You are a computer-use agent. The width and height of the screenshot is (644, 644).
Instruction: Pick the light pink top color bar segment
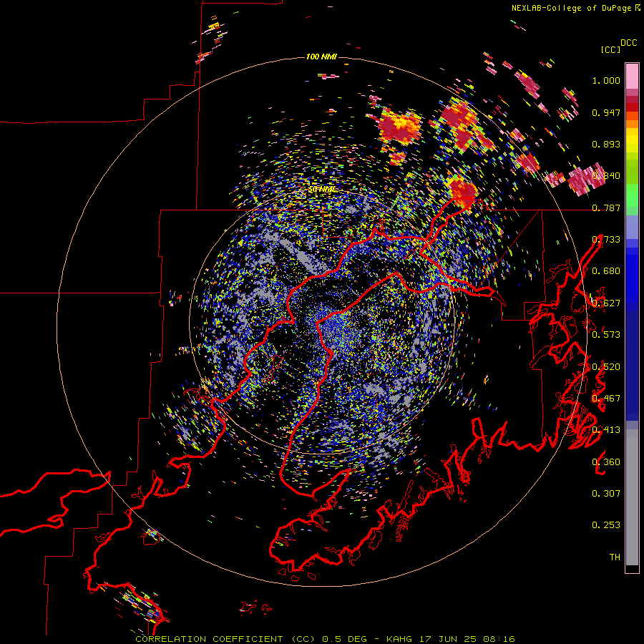pyautogui.click(x=632, y=76)
